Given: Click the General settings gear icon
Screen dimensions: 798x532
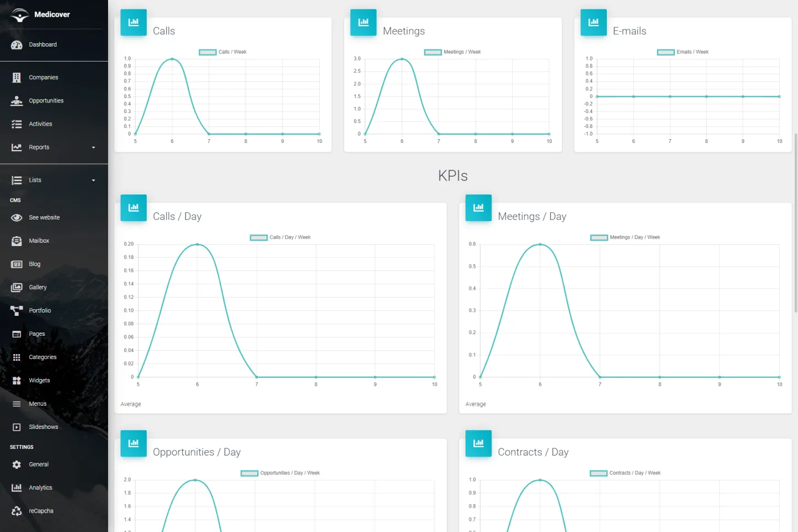Looking at the screenshot, I should coord(17,465).
